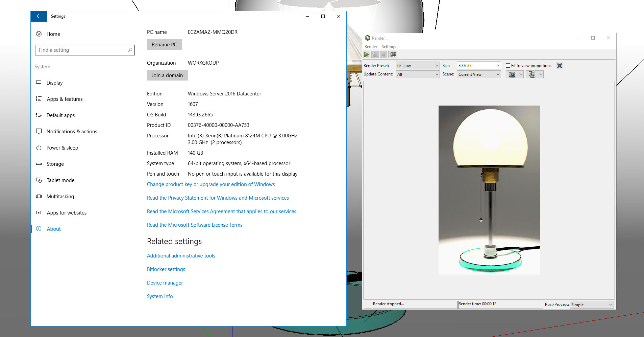Click the WORKGROUP organization value
Viewport: 644px width, 337px height.
[203, 63]
